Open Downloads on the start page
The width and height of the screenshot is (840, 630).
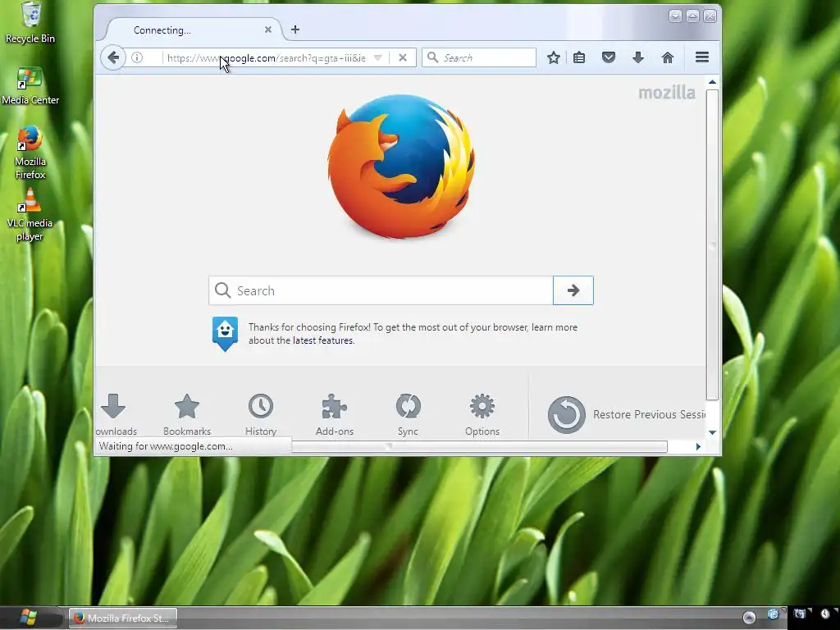pos(114,414)
